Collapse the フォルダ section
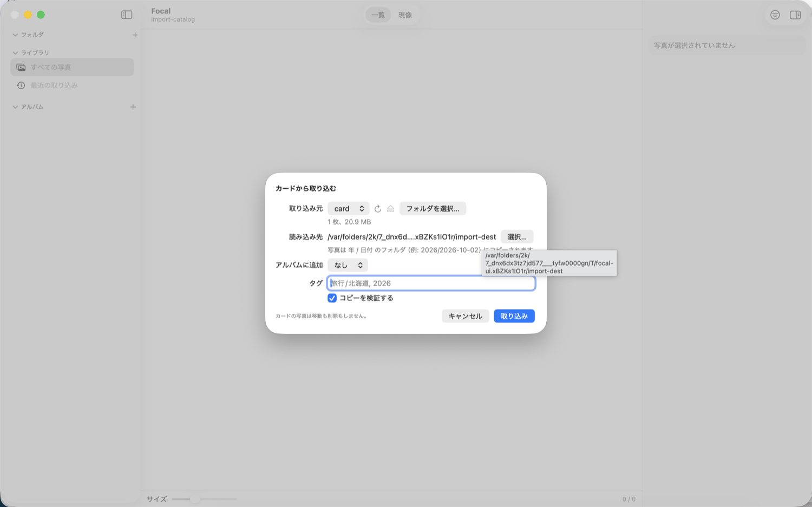This screenshot has height=507, width=812. click(x=15, y=35)
